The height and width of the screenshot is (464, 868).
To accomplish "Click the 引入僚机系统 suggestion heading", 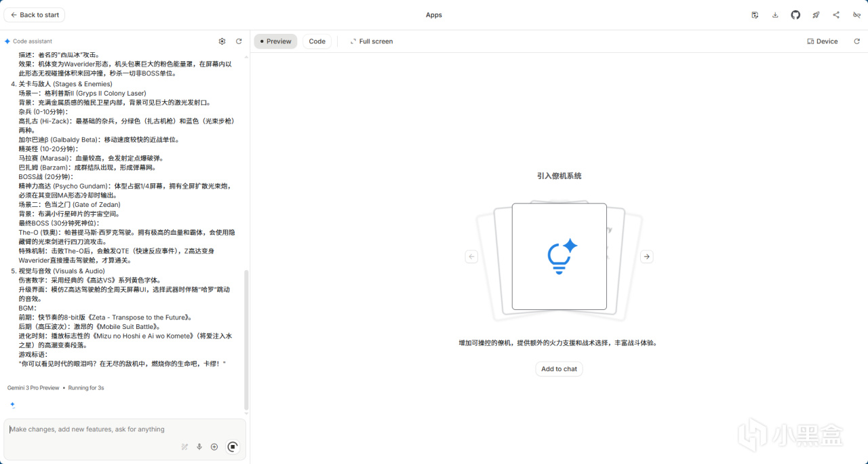I will click(x=559, y=176).
